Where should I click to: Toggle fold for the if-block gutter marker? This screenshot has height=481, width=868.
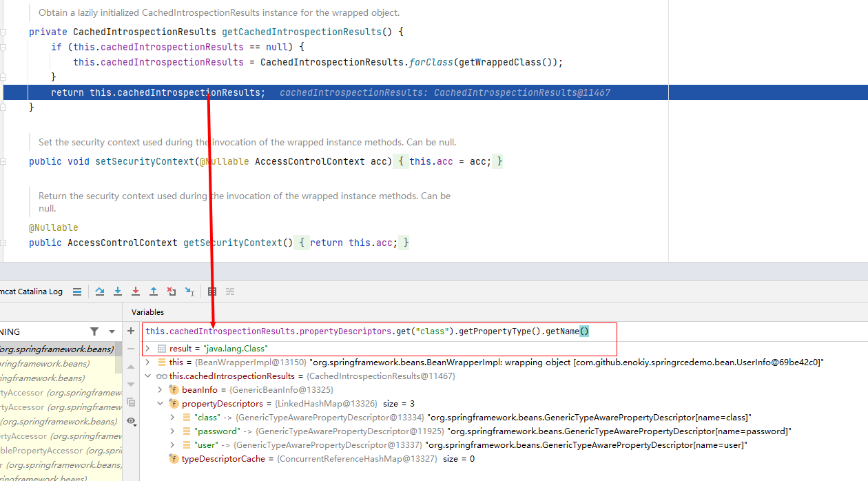[x=4, y=47]
